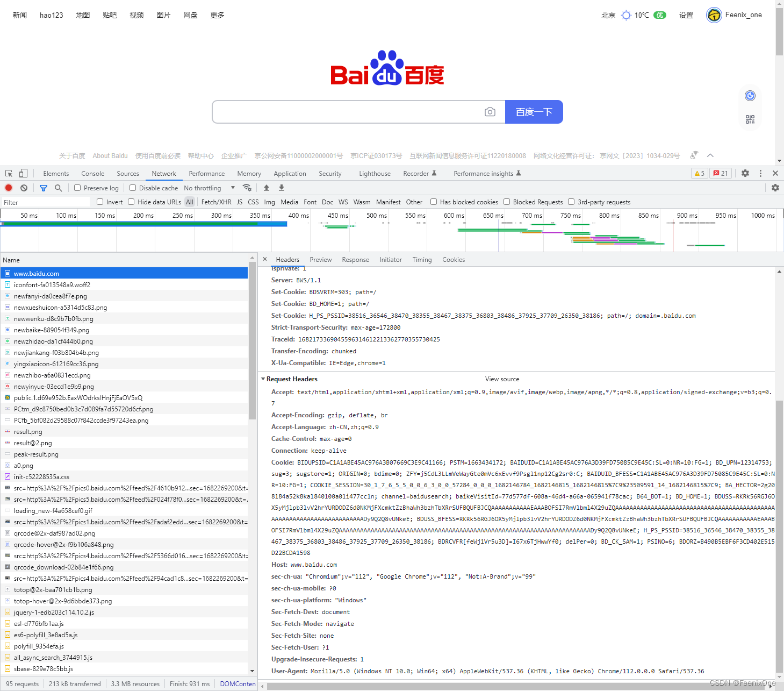The width and height of the screenshot is (784, 691).
Task: Switch to the Elements tab
Action: pos(56,174)
